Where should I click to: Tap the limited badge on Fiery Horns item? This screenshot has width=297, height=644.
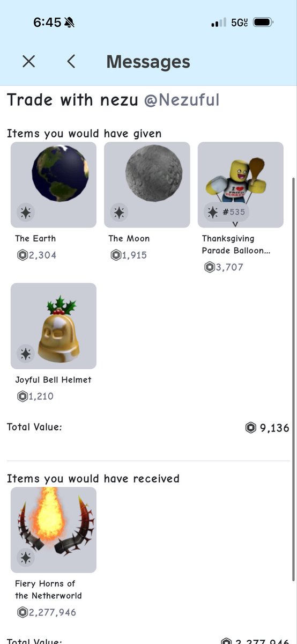[25, 558]
